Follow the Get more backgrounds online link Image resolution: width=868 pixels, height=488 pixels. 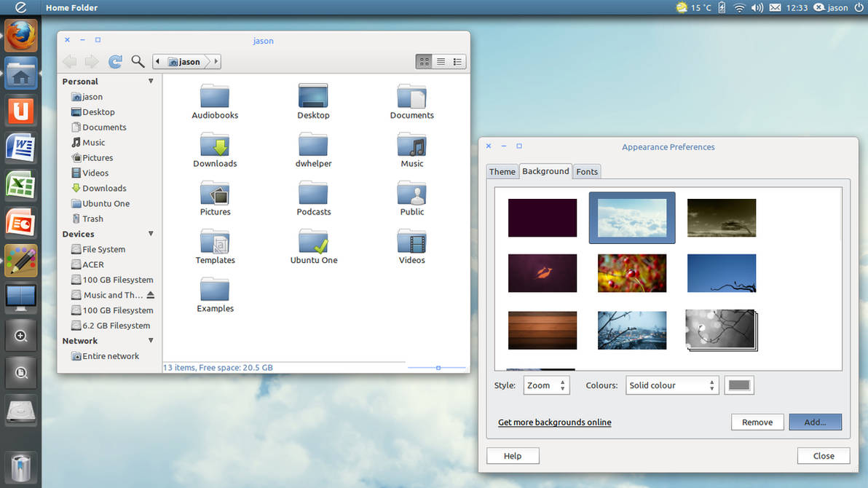pos(555,422)
